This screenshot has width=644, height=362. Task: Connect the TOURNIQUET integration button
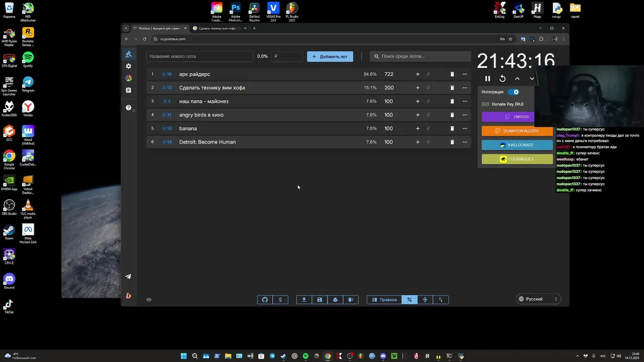pyautogui.click(x=517, y=159)
